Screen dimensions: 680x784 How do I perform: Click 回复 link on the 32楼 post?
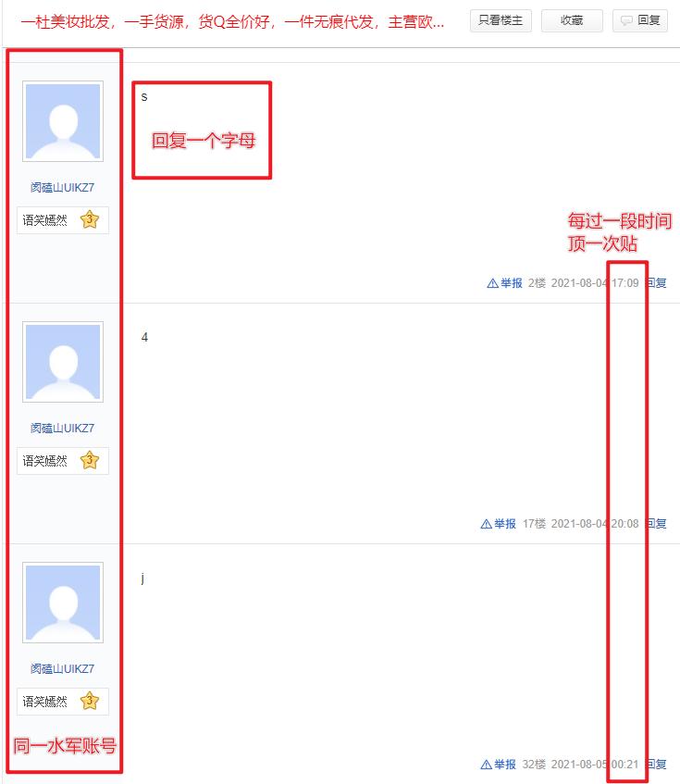coord(656,765)
